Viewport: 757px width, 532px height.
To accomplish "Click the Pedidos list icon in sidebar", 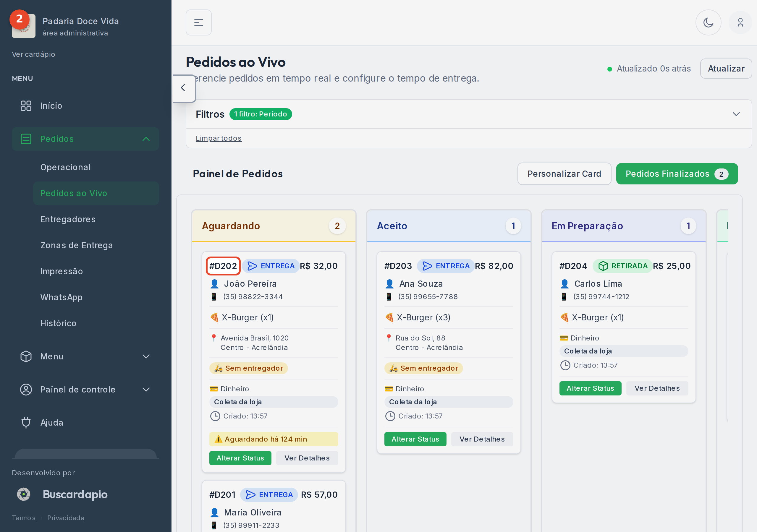I will pyautogui.click(x=26, y=139).
